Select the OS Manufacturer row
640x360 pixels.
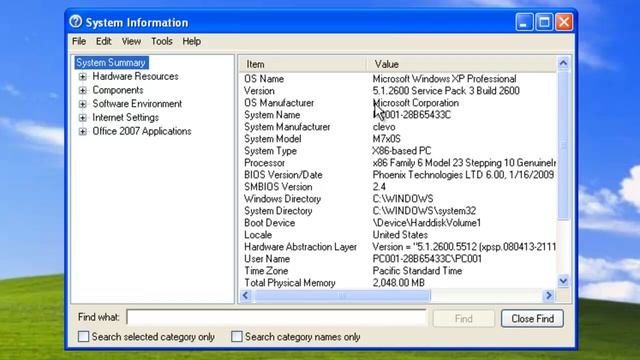coord(397,103)
